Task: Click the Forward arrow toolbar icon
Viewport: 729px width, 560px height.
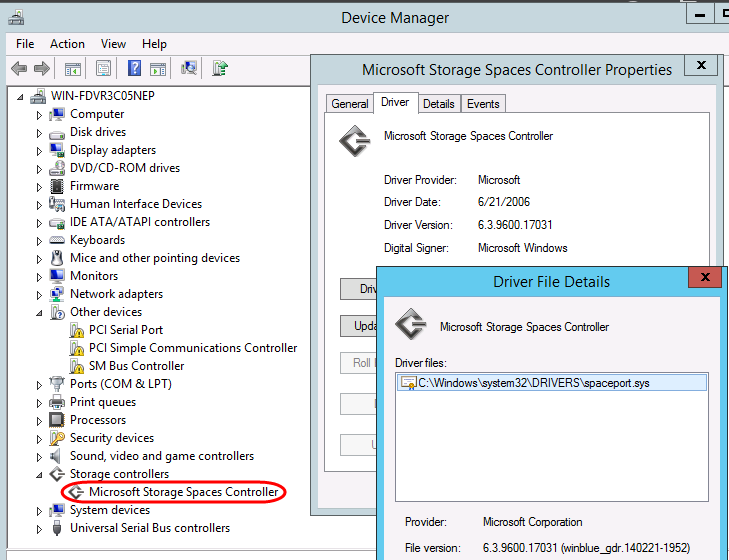Action: click(x=42, y=69)
